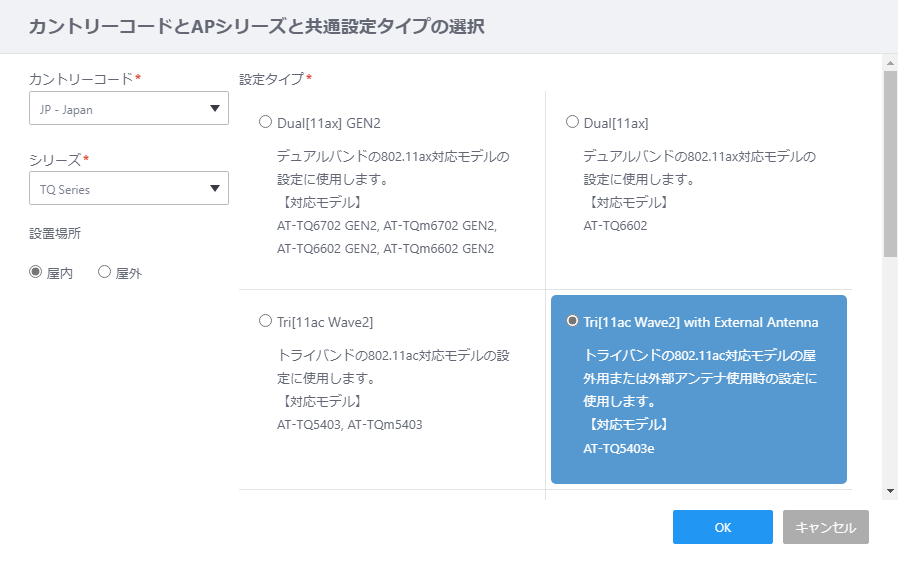Click the Tri[11ac Wave2] option label

click(325, 322)
